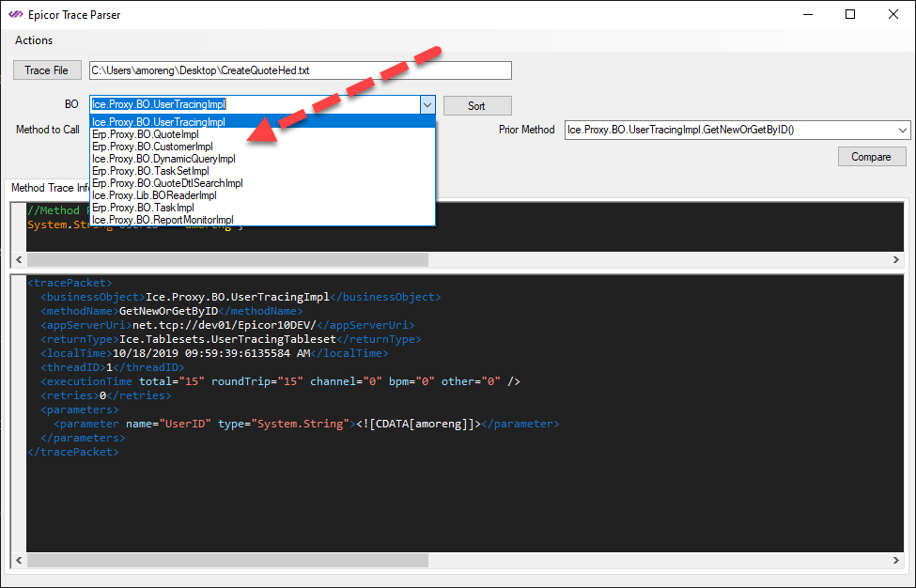Collapse the BO dropdown arrow

[x=427, y=105]
